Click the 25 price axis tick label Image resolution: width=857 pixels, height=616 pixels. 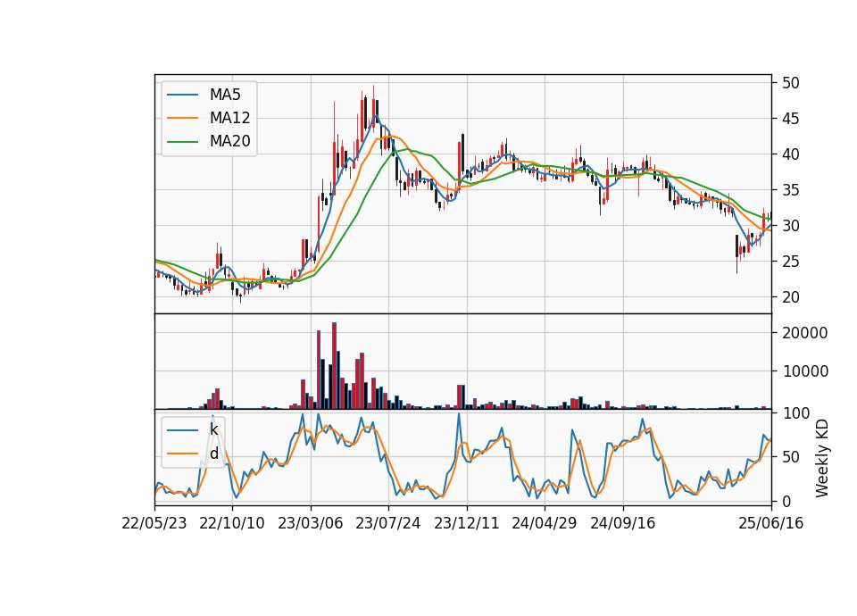click(x=791, y=262)
